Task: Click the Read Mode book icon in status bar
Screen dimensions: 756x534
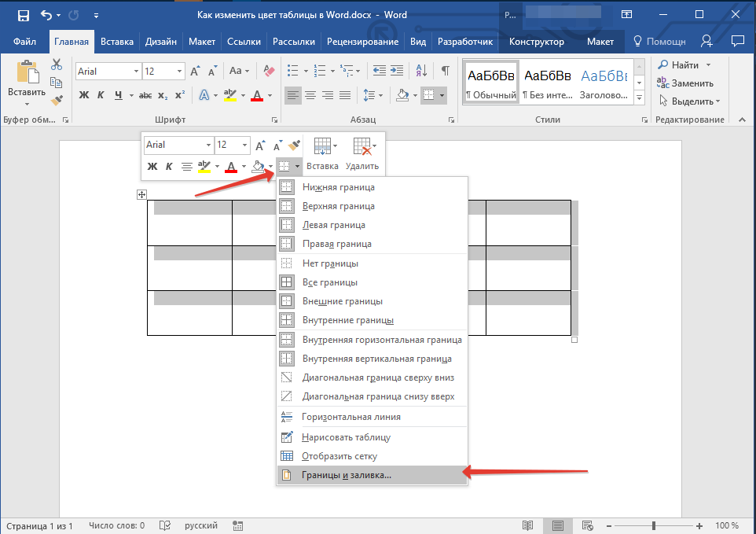Action: pos(528,525)
